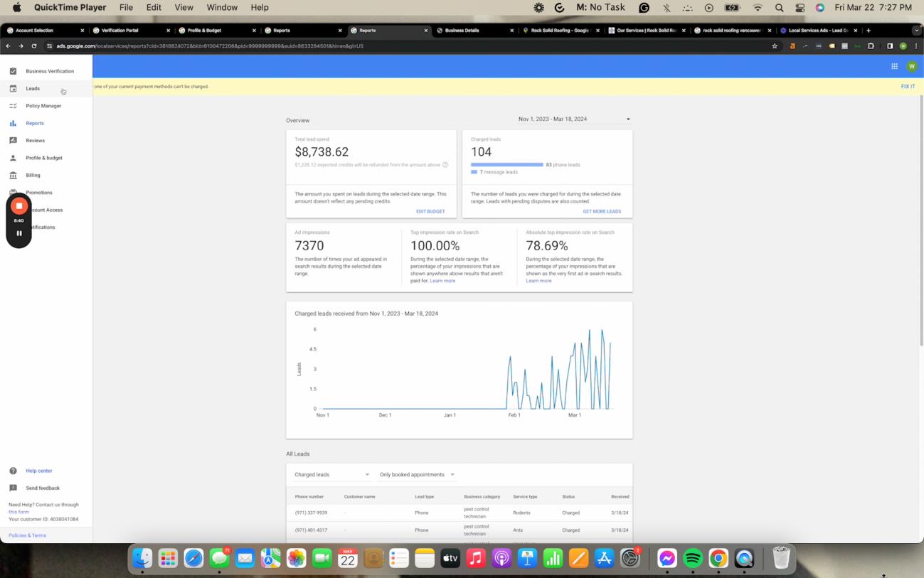Open the Only booked appointments dropdown
The height and width of the screenshot is (578, 924).
pos(418,475)
